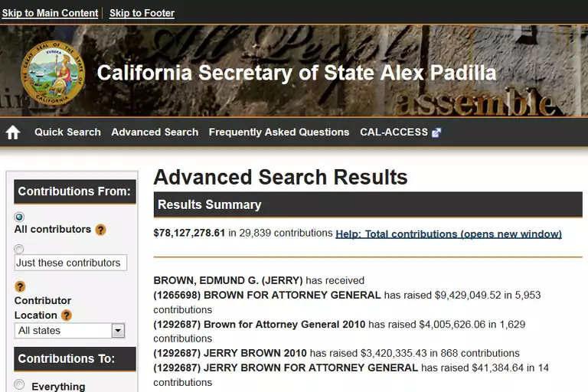Choose the Everything radio button
Screen dimensions: 588x392
pos(19,385)
